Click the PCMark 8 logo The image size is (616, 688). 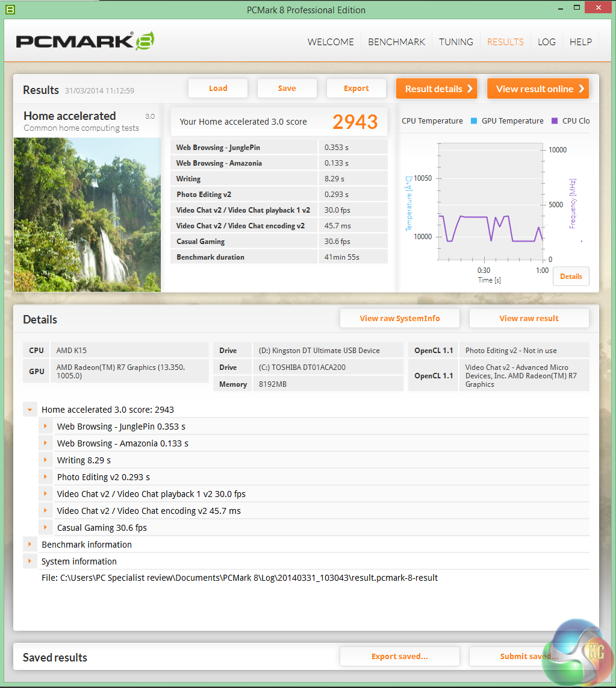[85, 41]
